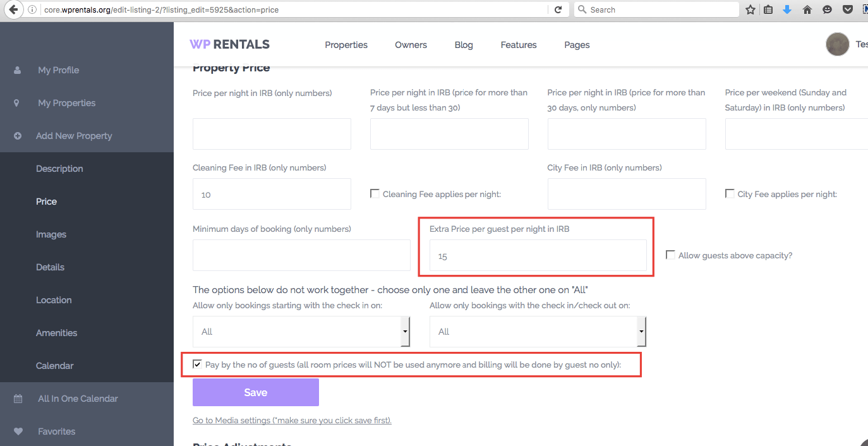The height and width of the screenshot is (446, 868).
Task: Switch to the Amenities section
Action: [56, 332]
